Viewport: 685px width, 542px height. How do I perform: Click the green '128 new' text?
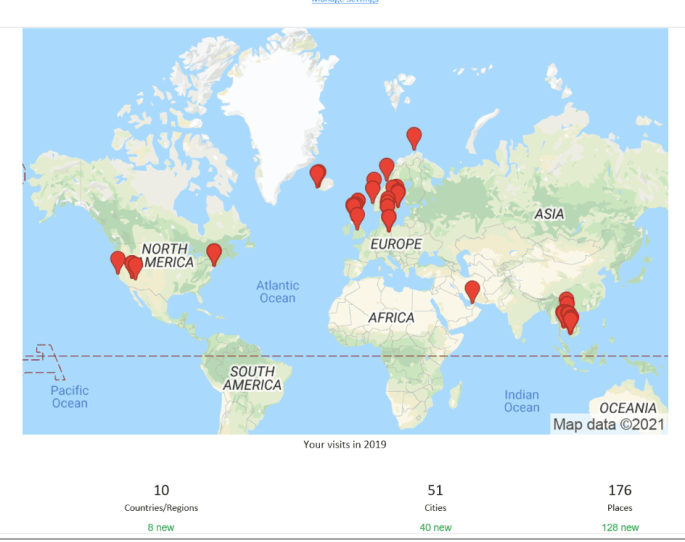(620, 527)
